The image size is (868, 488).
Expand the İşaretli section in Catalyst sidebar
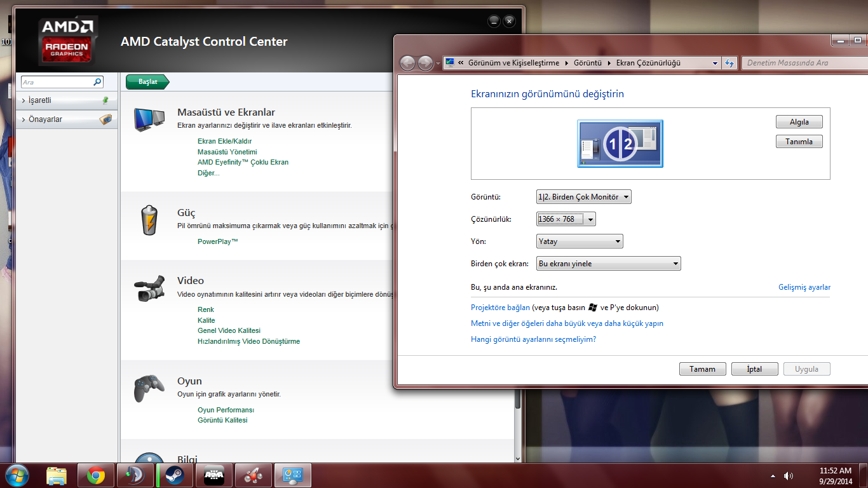coord(24,101)
